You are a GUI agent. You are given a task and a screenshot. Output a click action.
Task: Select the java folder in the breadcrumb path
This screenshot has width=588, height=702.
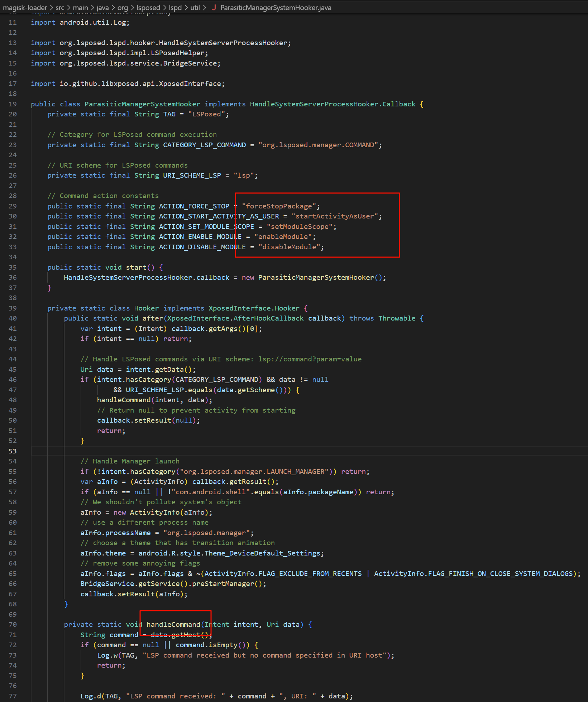coord(102,8)
